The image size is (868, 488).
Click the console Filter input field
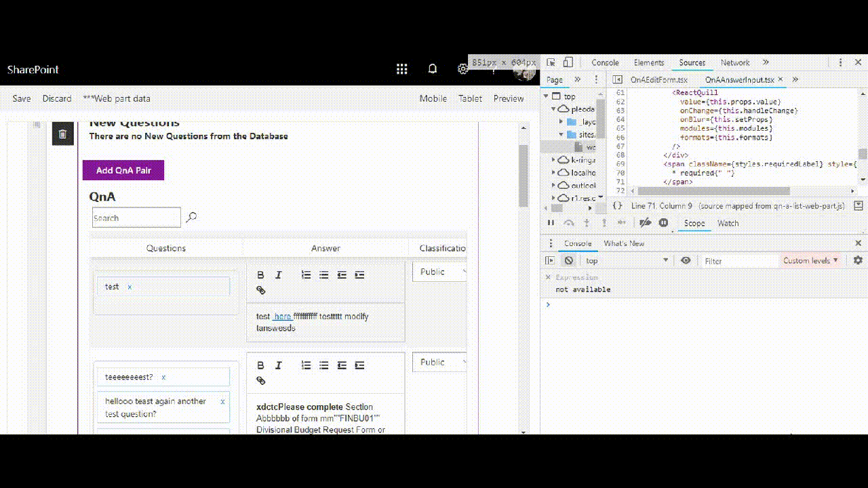pyautogui.click(x=739, y=260)
